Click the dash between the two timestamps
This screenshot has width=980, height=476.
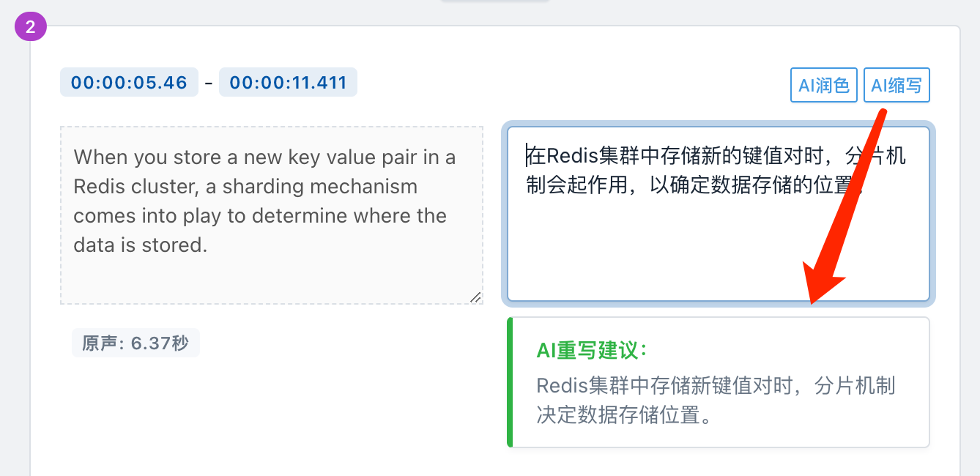tap(209, 83)
